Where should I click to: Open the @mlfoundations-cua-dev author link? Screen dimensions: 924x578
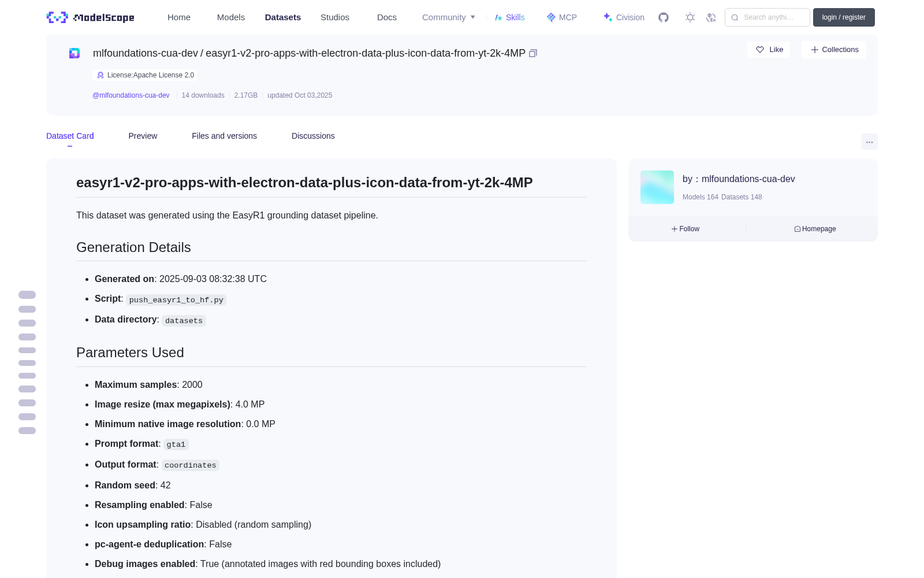tap(131, 95)
